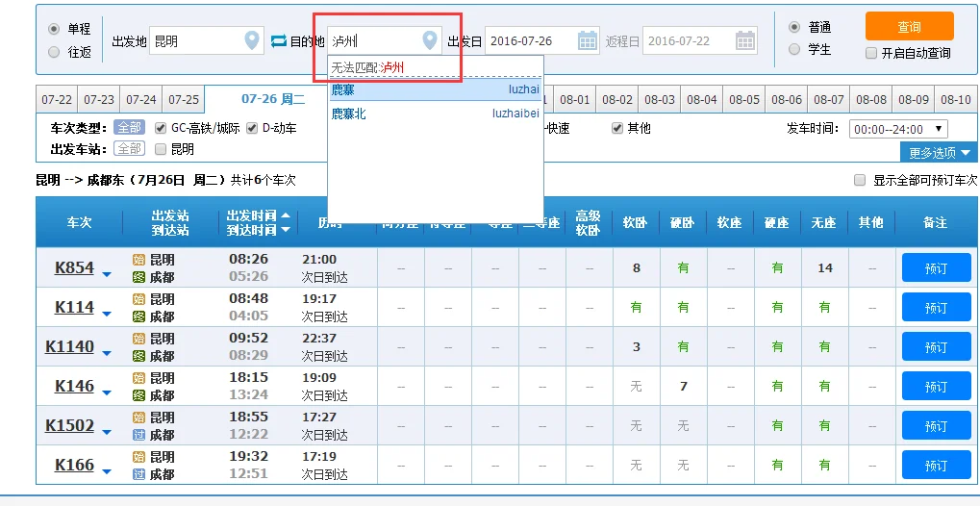980x506 pixels.
Task: Expand K1140 train stop details arrow
Action: (107, 353)
